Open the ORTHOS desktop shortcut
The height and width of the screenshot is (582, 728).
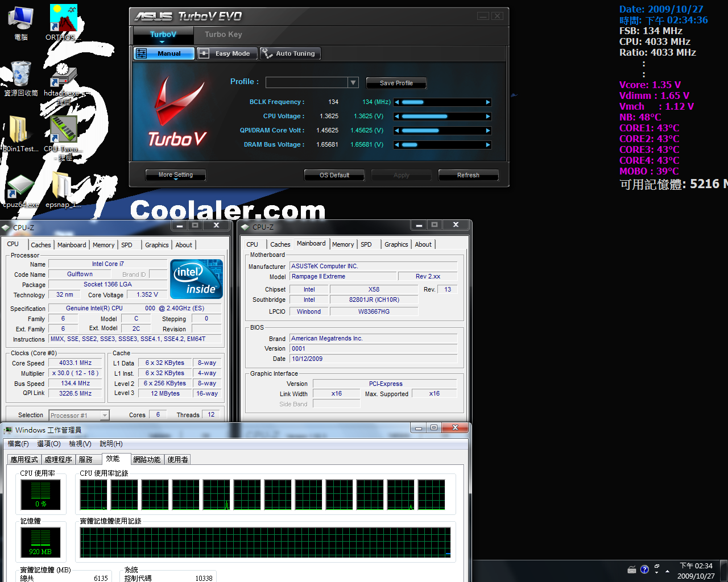tap(63, 23)
